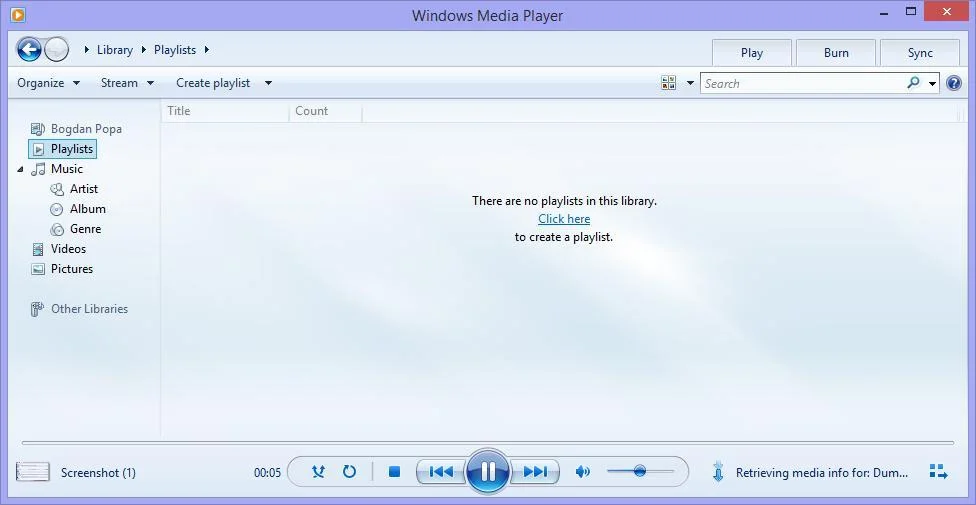Sort by the Title column header
The width and height of the screenshot is (976, 505).
point(225,111)
